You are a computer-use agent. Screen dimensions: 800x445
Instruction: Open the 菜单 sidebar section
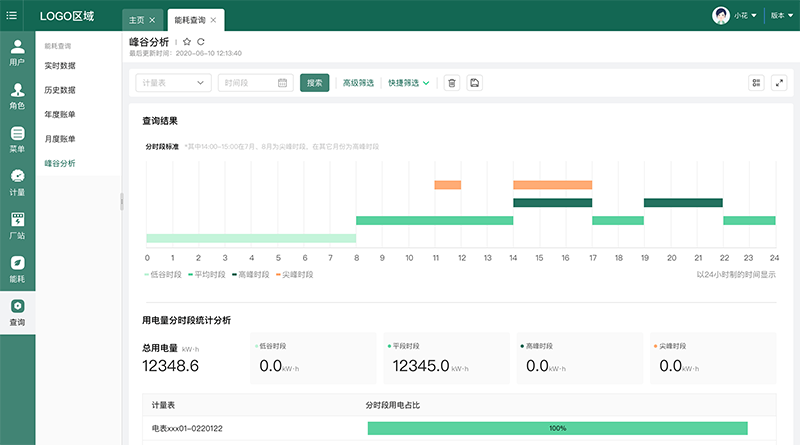tap(17, 140)
